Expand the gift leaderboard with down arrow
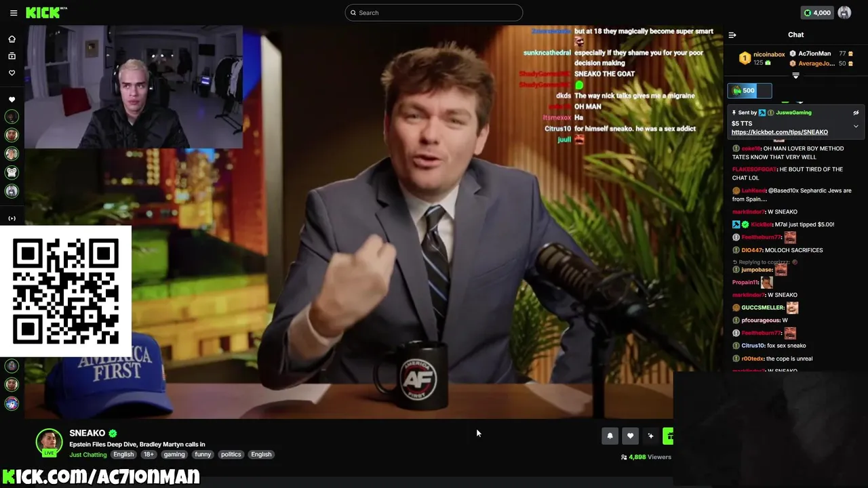868x488 pixels. (795, 76)
